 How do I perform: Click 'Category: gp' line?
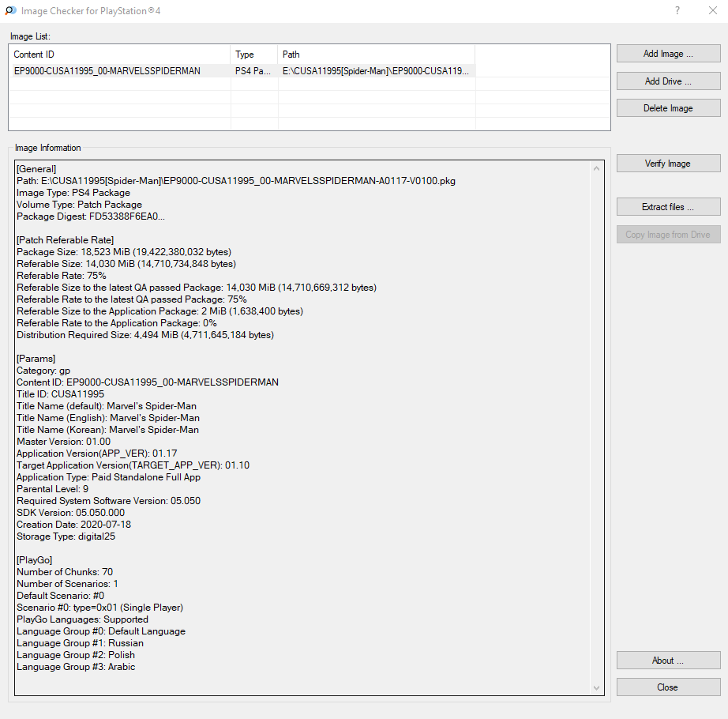43,371
